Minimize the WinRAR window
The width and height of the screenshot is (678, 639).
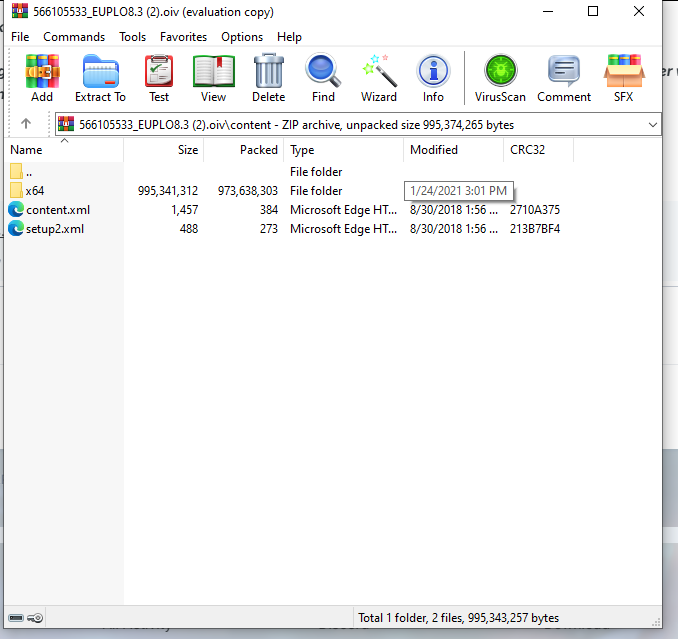[548, 11]
